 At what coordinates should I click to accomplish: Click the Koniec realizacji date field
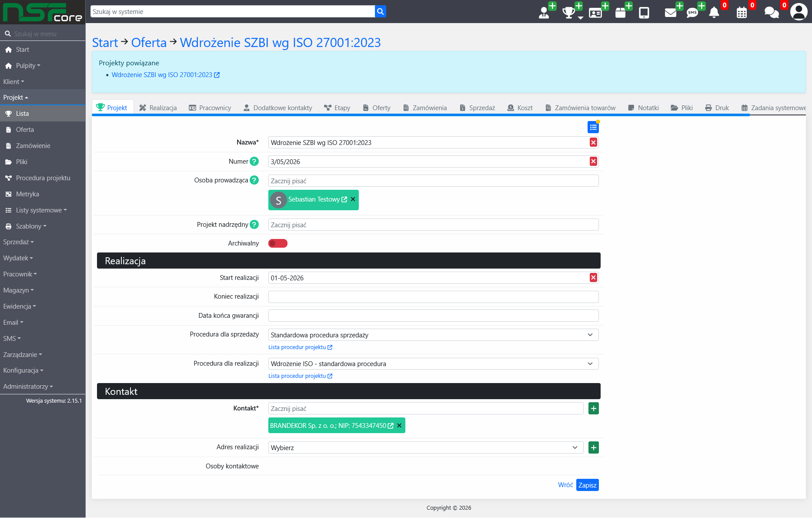tap(434, 297)
